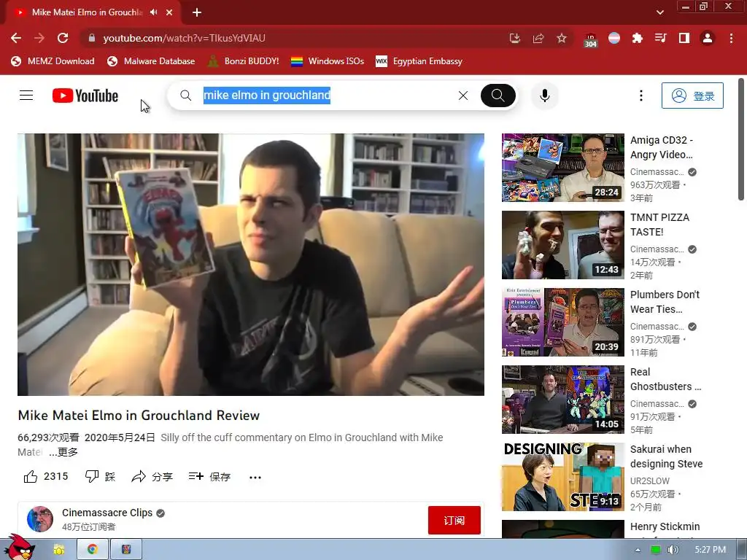Open the Malware Database bookmark

tap(151, 61)
